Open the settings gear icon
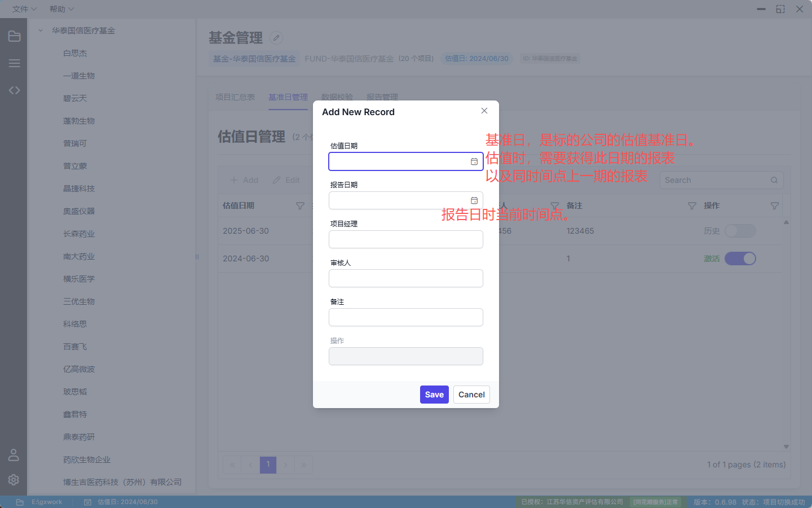 pos(14,479)
